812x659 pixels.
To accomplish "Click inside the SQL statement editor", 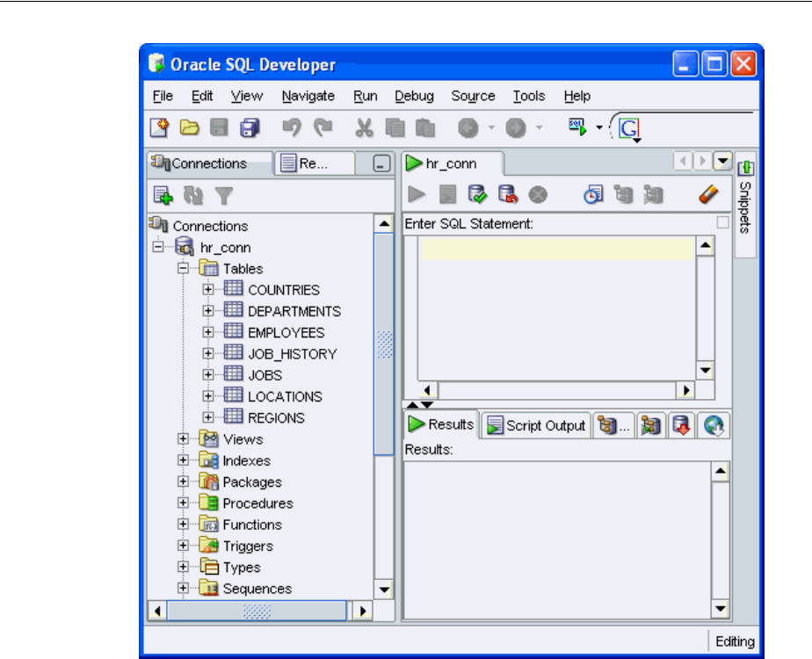I will [556, 308].
